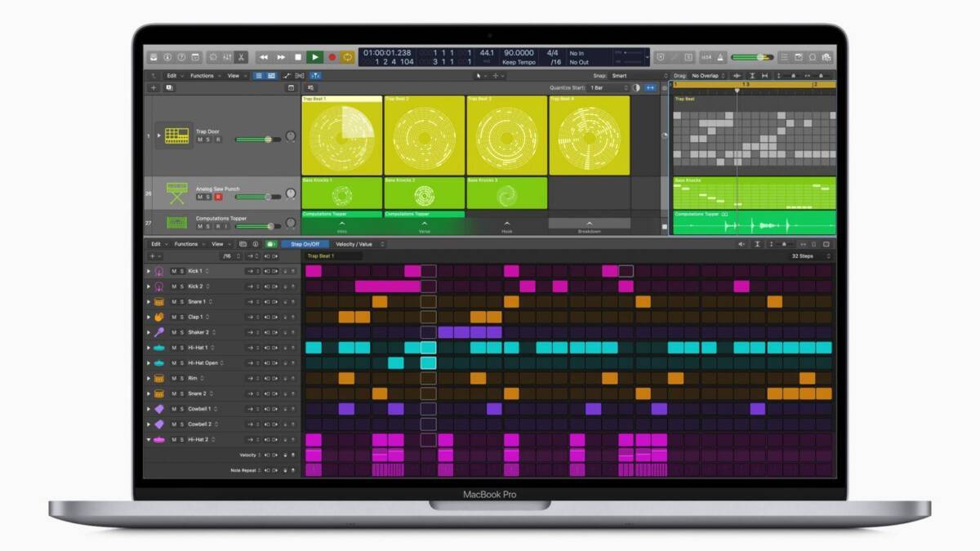Trigger the Verse scene arrow
The height and width of the screenshot is (551, 980).
point(425,224)
